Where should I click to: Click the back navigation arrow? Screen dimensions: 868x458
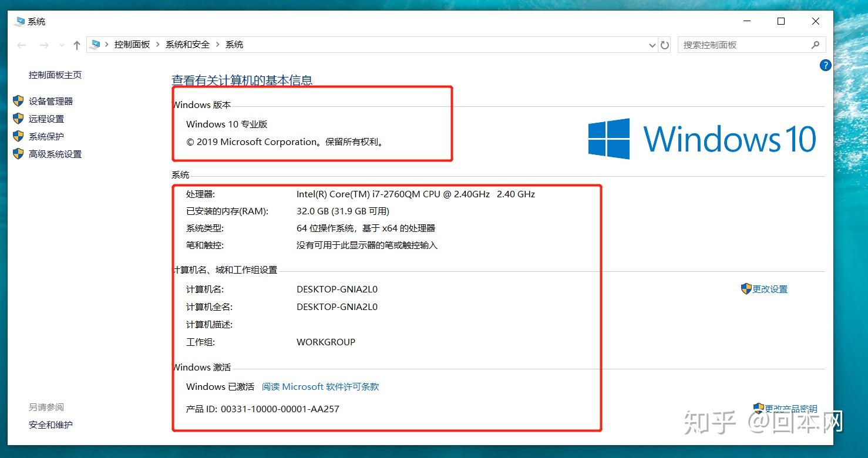click(x=22, y=45)
